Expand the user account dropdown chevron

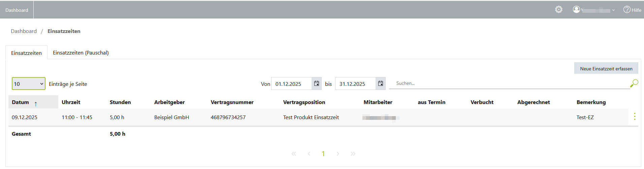613,10
